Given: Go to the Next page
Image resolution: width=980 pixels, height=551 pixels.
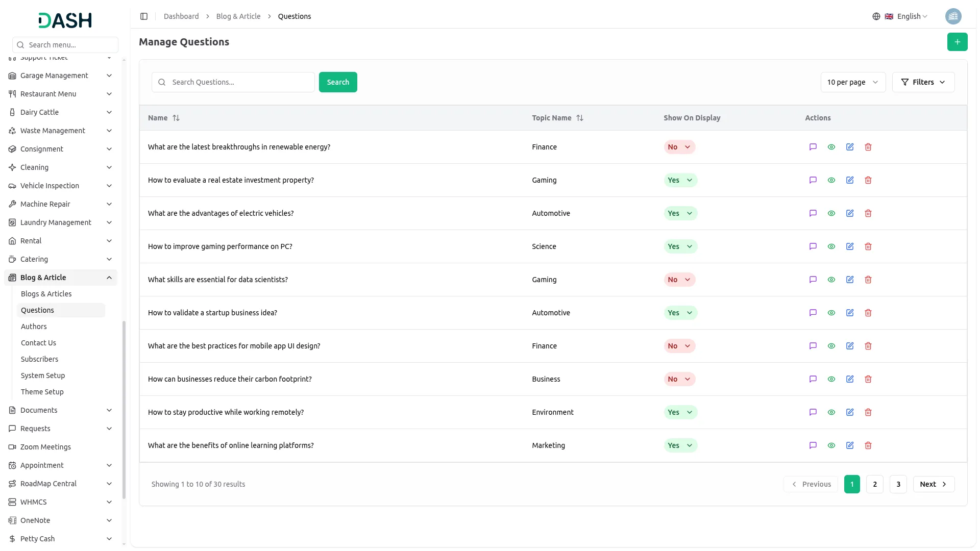Looking at the screenshot, I should click(x=933, y=484).
